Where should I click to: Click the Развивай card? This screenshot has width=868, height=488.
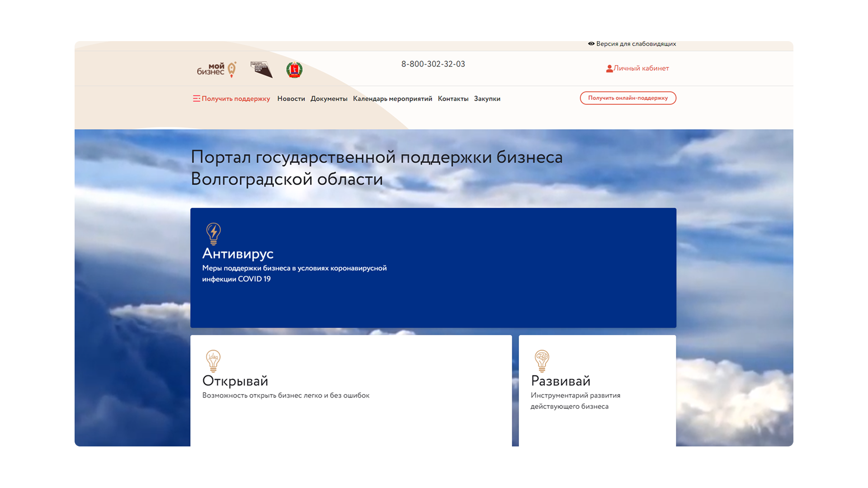click(x=597, y=389)
